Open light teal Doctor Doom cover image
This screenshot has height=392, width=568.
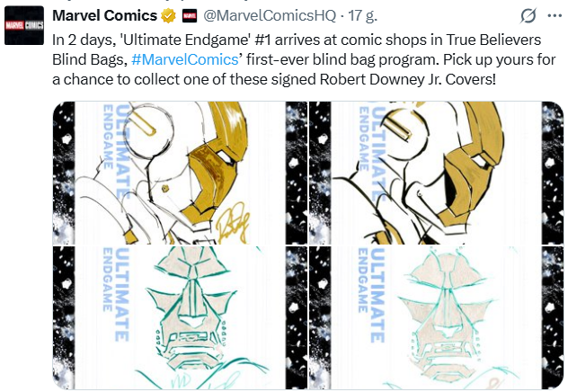pos(436,317)
